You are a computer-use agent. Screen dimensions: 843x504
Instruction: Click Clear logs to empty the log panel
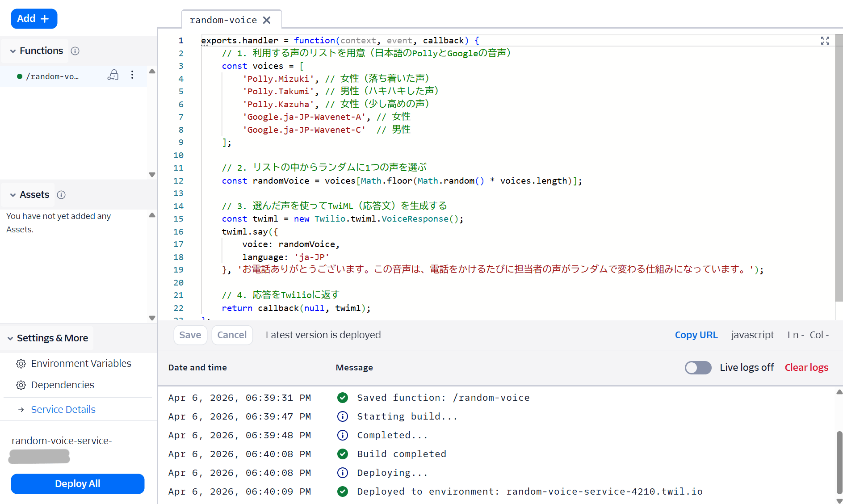[x=806, y=367]
